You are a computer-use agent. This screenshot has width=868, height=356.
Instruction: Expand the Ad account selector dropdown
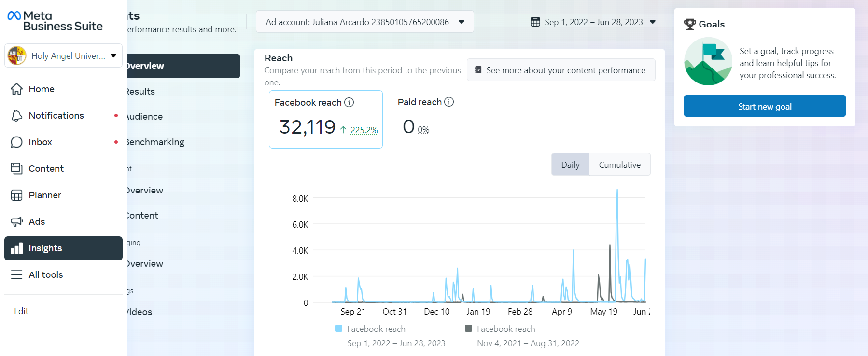364,22
